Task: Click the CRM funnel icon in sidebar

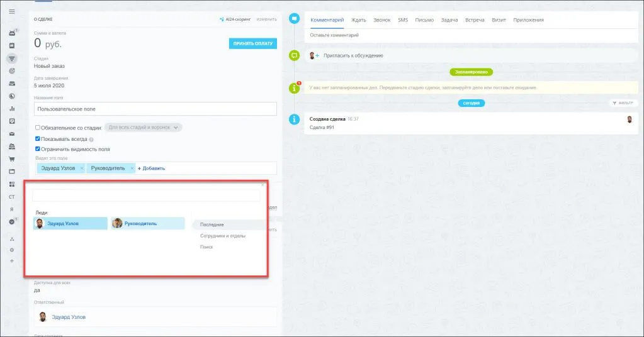Action: [x=11, y=58]
